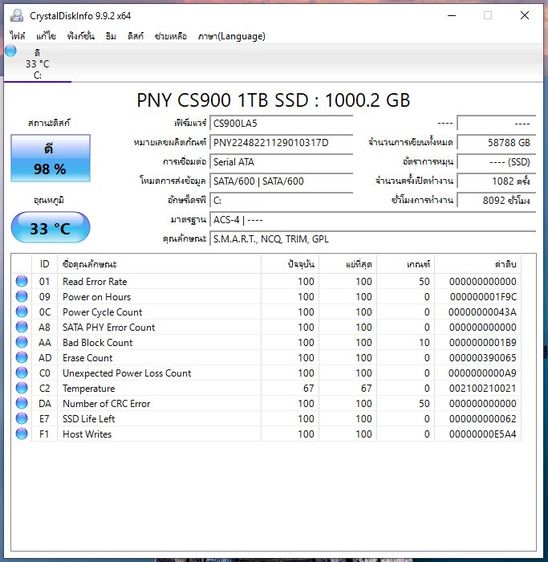Screen dimensions: 548x562
Task: Select the SATA PHY Error Count name
Action: pos(109,327)
